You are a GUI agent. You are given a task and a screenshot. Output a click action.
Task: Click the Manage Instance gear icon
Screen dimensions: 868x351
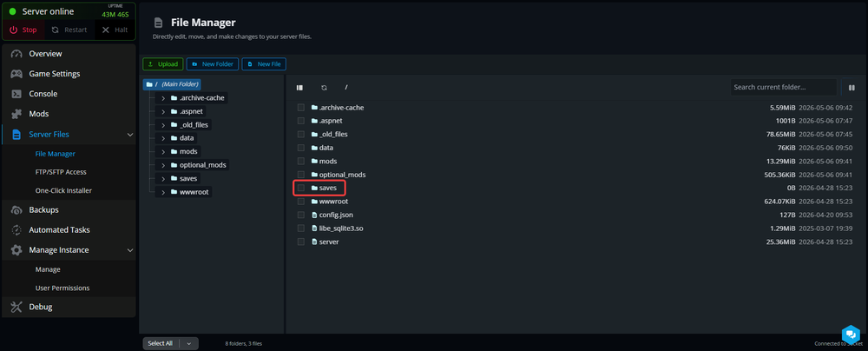16,250
